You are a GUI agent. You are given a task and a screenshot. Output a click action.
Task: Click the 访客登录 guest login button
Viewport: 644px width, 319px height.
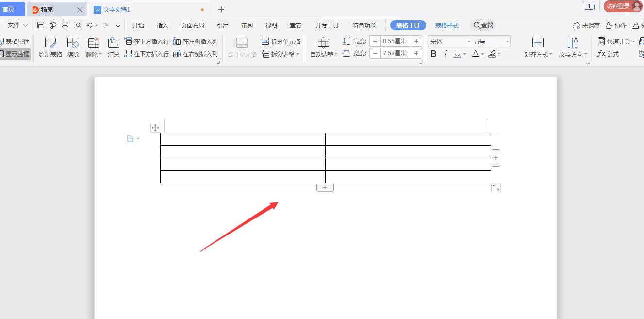click(623, 6)
